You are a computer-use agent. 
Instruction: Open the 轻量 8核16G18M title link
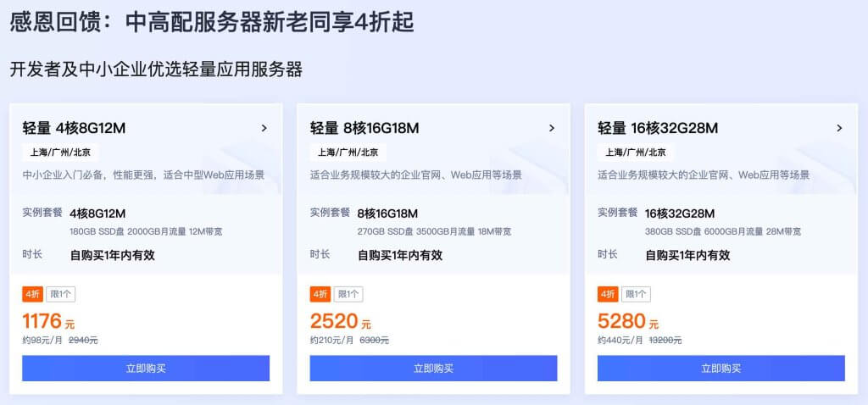364,128
